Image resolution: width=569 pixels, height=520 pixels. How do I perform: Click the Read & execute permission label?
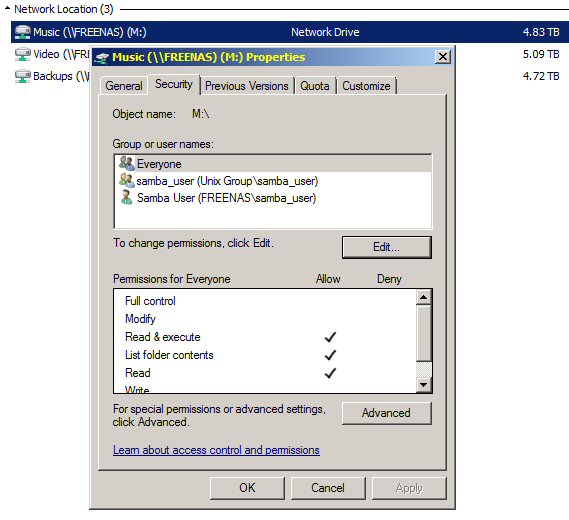163,337
